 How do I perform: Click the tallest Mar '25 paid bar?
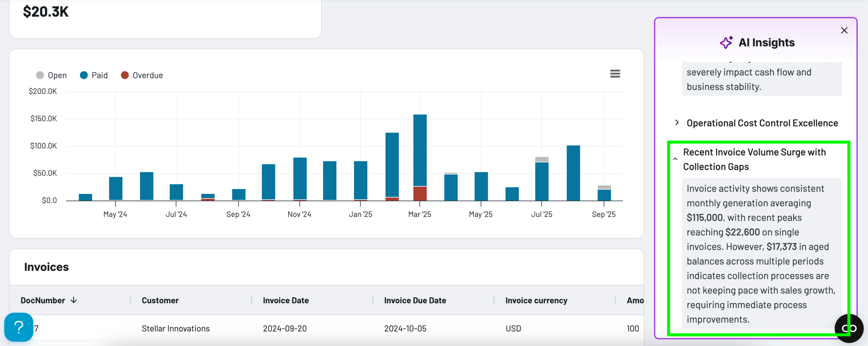click(420, 150)
